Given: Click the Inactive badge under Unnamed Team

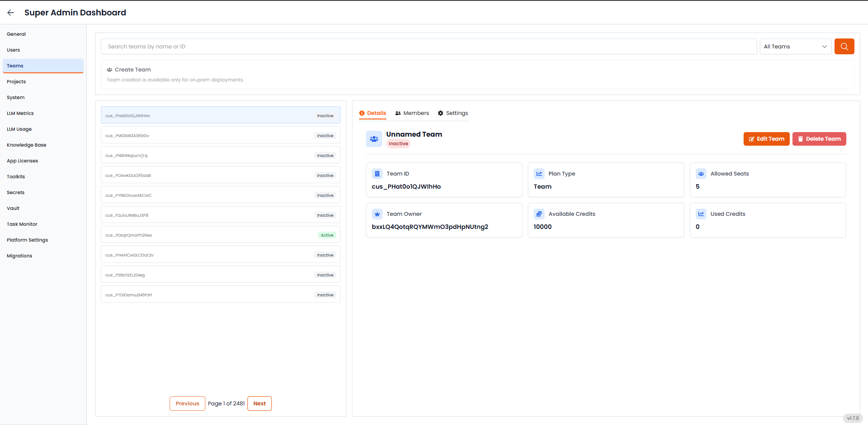Looking at the screenshot, I should (398, 144).
